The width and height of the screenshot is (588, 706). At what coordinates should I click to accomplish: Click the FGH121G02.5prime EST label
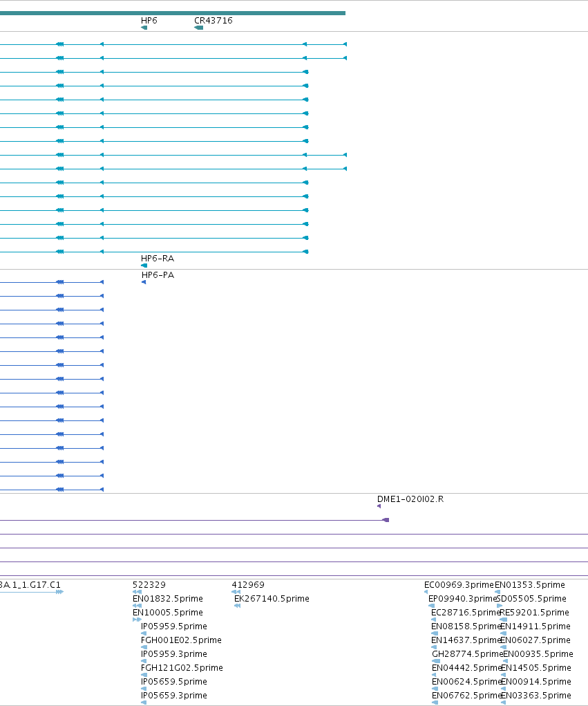tap(182, 668)
